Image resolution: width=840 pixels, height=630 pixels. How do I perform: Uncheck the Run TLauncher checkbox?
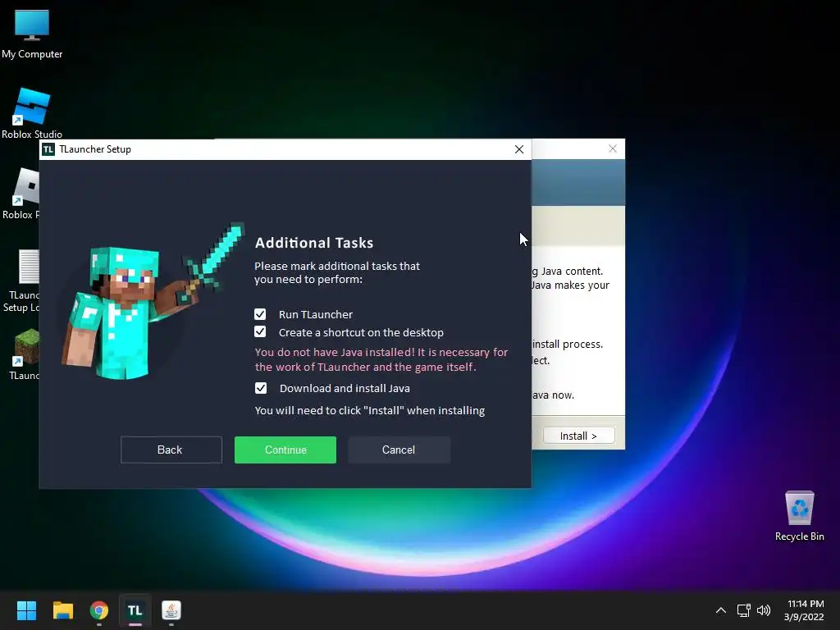click(260, 314)
